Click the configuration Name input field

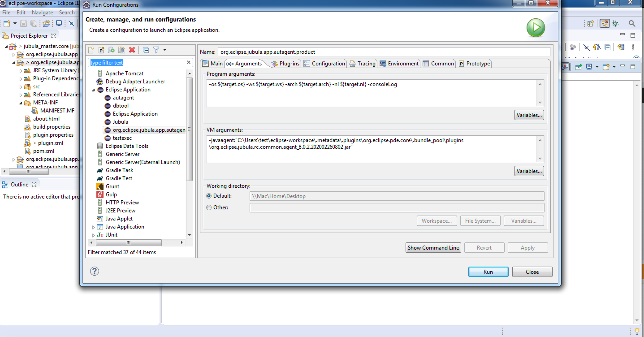tap(384, 52)
